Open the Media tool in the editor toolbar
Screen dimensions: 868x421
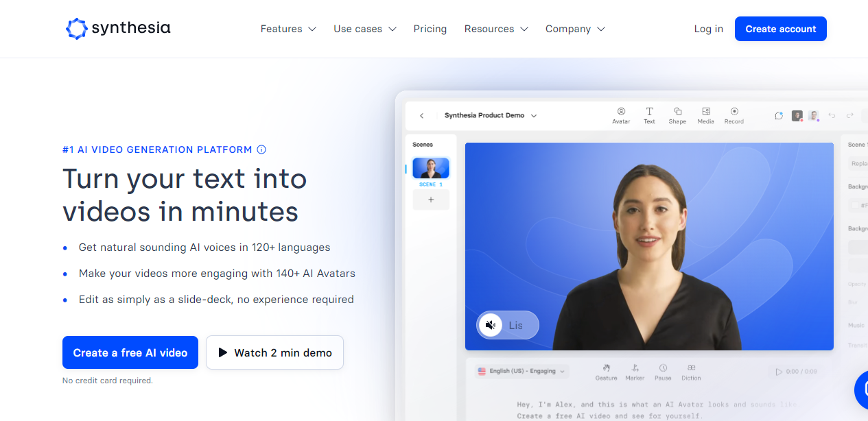coord(705,115)
